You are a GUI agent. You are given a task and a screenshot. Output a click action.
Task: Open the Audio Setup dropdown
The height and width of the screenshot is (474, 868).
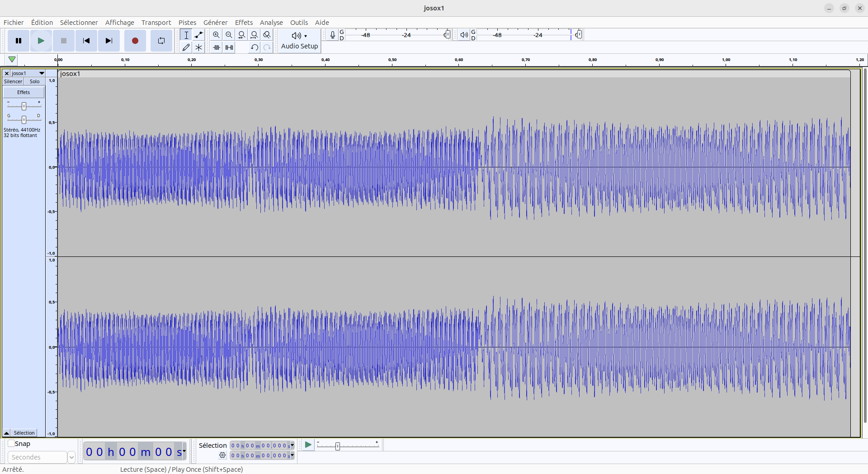(299, 41)
